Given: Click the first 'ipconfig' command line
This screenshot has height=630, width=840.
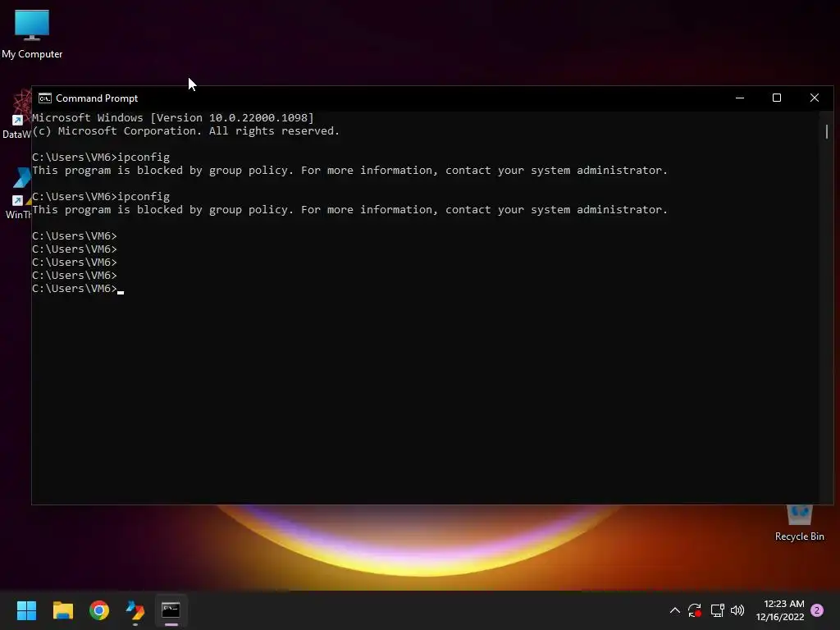Looking at the screenshot, I should pyautogui.click(x=101, y=157).
